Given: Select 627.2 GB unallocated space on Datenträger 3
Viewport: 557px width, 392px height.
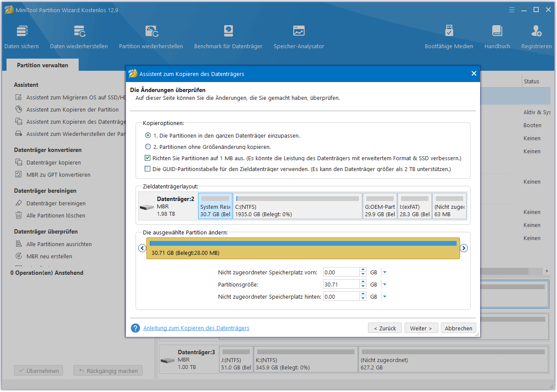Looking at the screenshot, I should [x=454, y=359].
